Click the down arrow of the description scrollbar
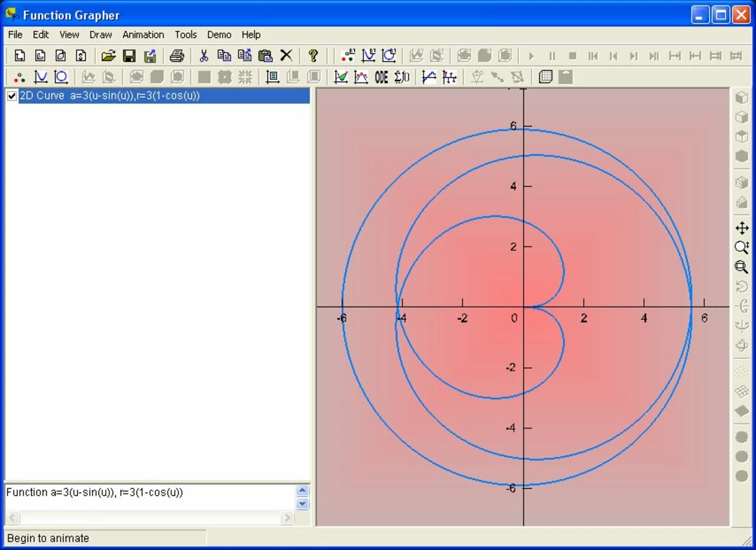Screen dimensions: 756x550 (x=302, y=504)
